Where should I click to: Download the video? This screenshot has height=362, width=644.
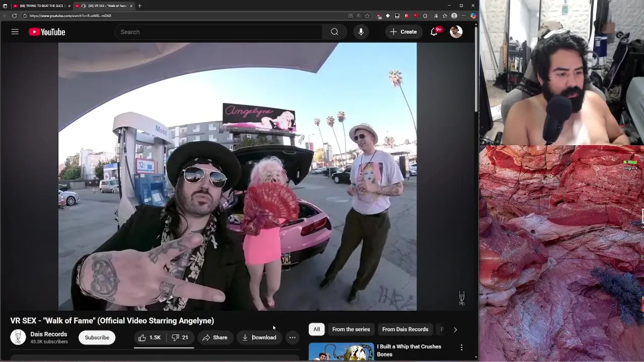point(259,337)
